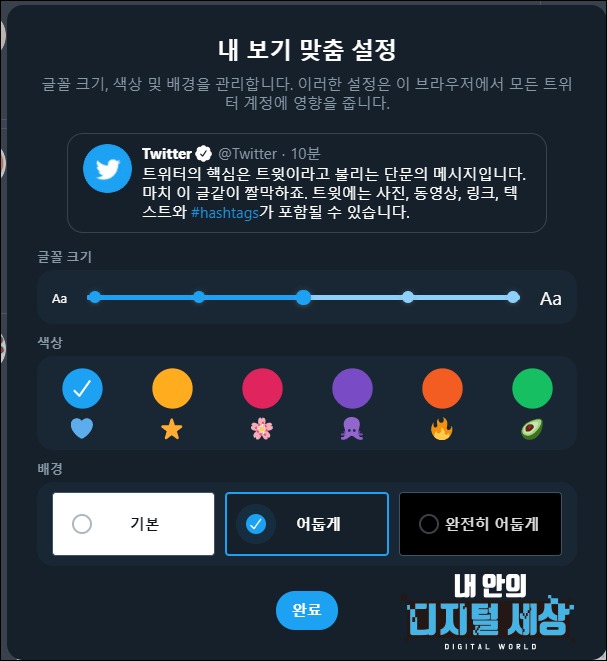Select the 완전히 어둡게 lights-out option
This screenshot has height=661, width=607.
(x=481, y=524)
